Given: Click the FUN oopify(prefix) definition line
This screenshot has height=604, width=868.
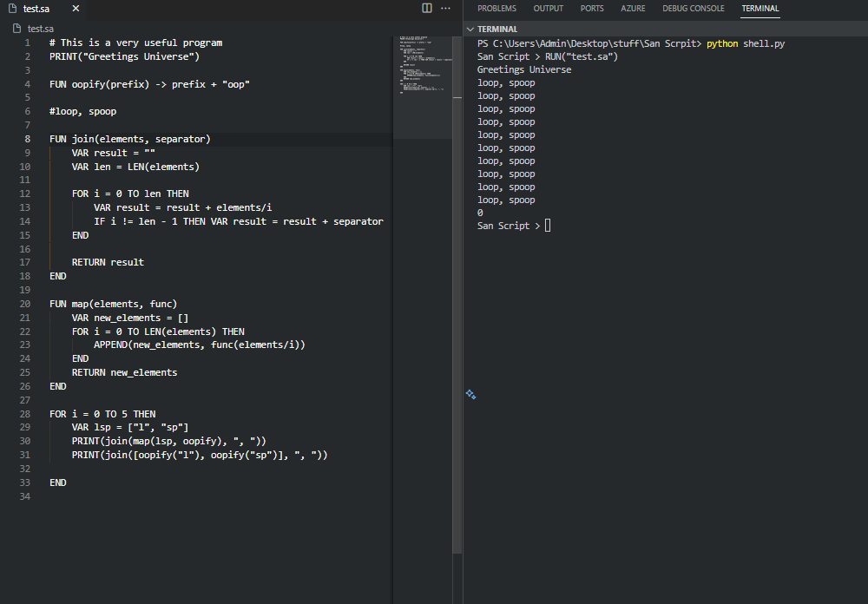Looking at the screenshot, I should pos(149,84).
